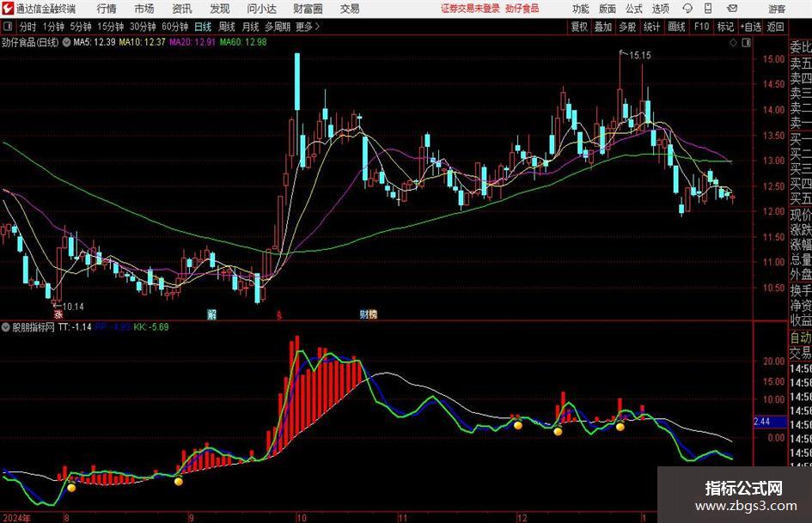Open the 资讯 menu
Screen dimensions: 812x523
(182, 9)
